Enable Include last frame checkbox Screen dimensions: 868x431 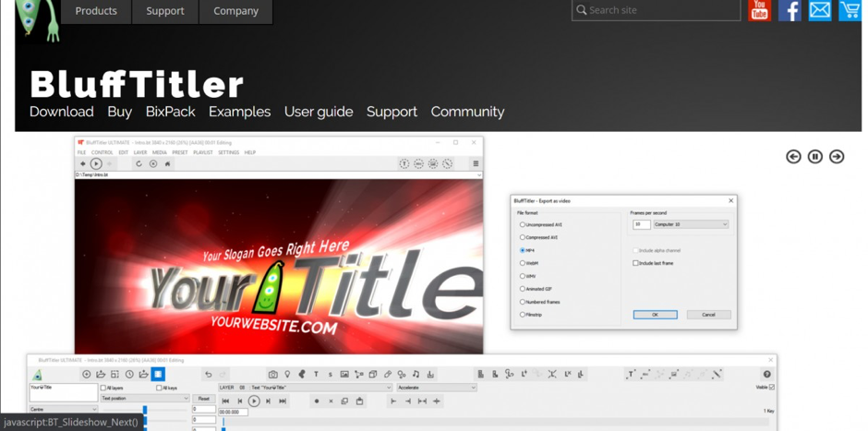(x=635, y=263)
